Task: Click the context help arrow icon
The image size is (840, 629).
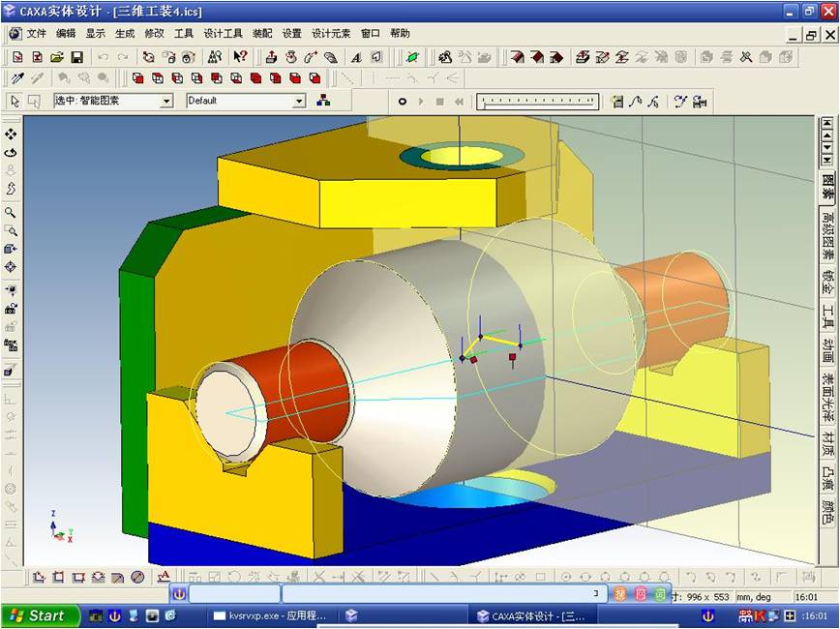Action: (x=240, y=57)
